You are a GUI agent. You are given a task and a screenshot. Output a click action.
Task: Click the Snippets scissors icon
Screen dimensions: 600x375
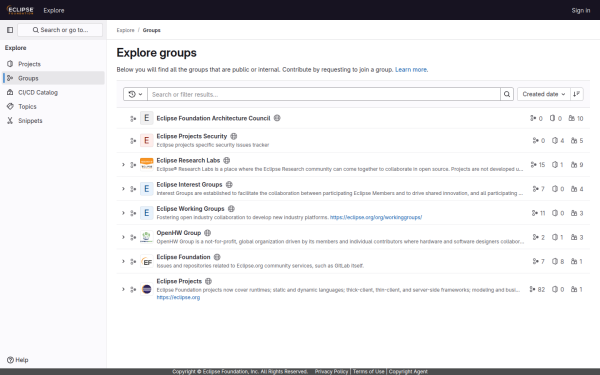tap(10, 121)
